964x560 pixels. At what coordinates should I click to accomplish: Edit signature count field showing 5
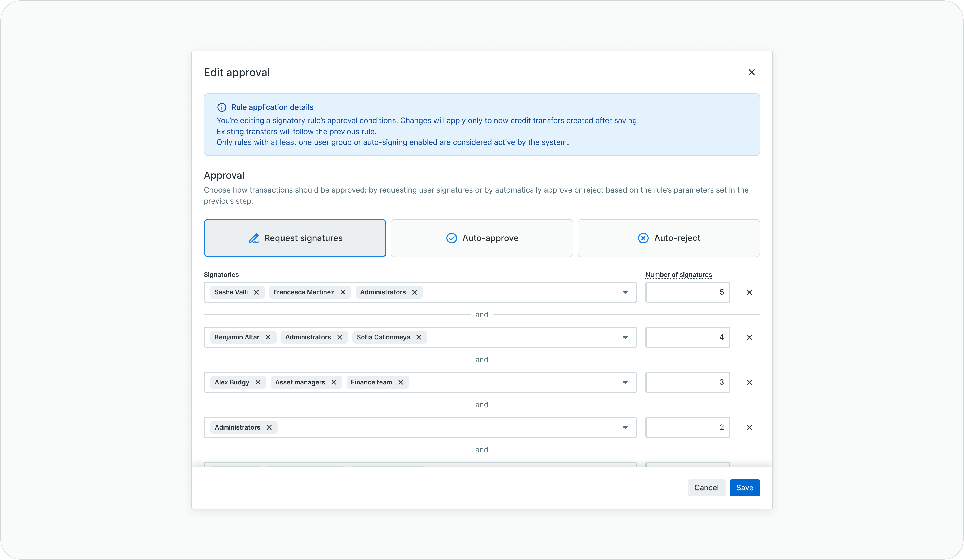[x=687, y=292]
